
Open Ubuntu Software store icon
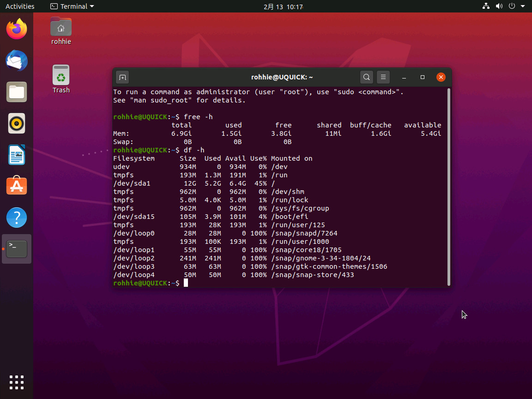tap(17, 186)
